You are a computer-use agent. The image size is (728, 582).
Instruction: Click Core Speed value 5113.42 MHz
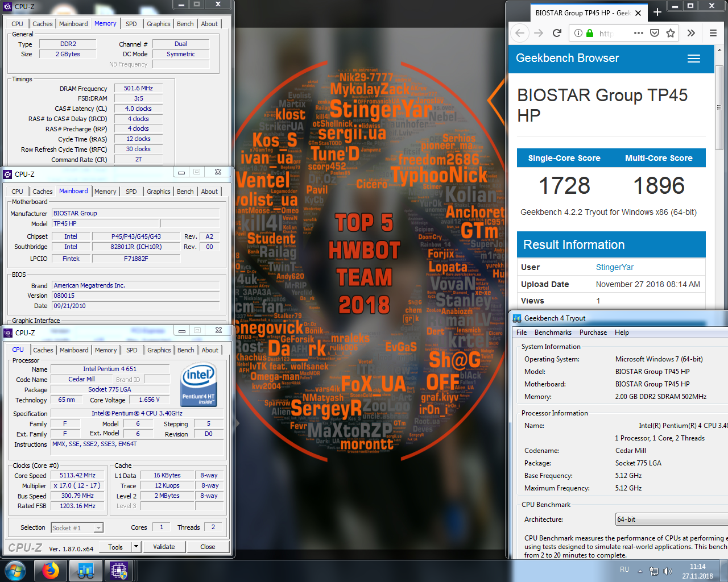point(78,475)
